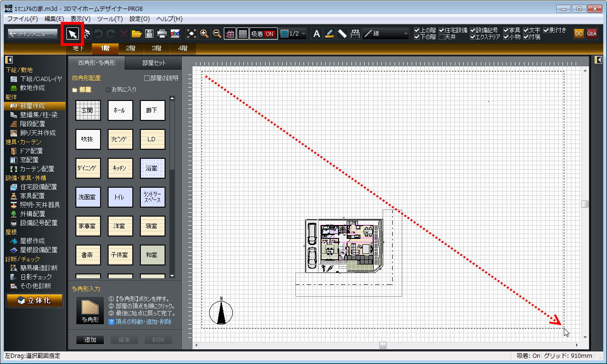Click the save floppy disk icon
Viewport: 607px width, 364px height.
pos(149,34)
